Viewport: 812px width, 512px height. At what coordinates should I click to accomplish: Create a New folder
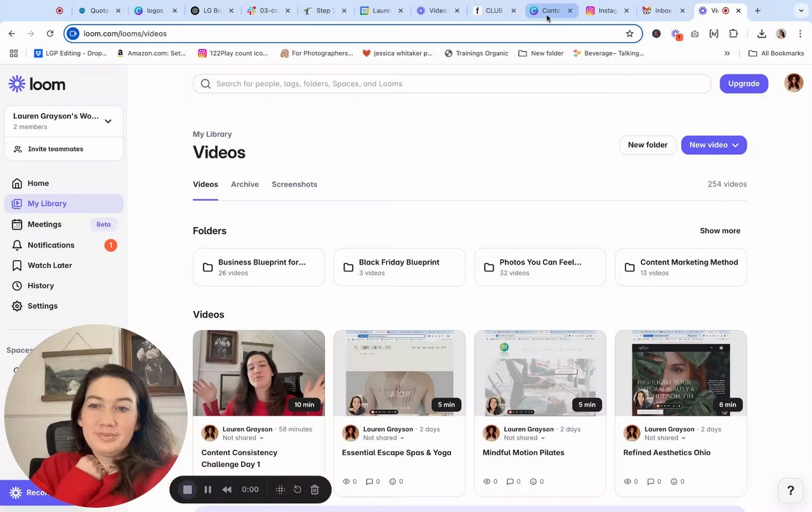(648, 145)
